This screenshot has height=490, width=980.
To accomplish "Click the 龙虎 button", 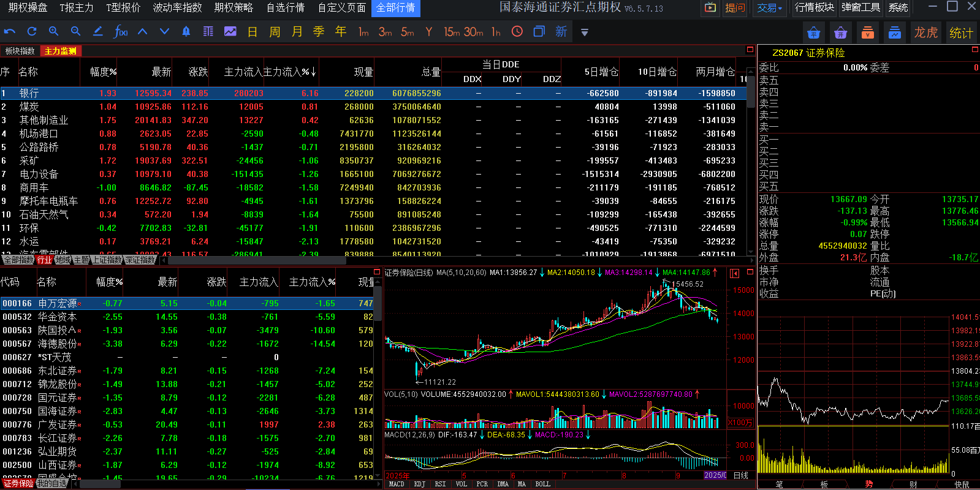I will coord(925,32).
